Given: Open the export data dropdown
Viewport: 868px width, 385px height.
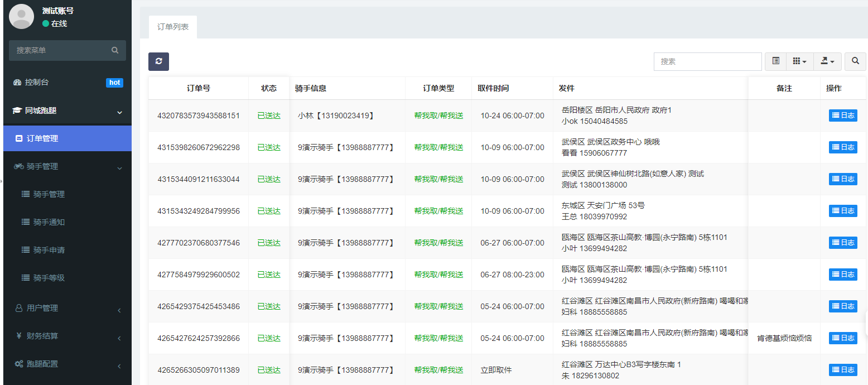Looking at the screenshot, I should pos(827,61).
